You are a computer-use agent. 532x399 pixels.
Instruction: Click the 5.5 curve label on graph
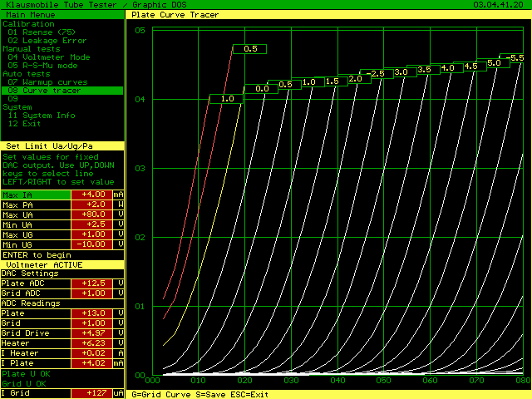click(516, 57)
